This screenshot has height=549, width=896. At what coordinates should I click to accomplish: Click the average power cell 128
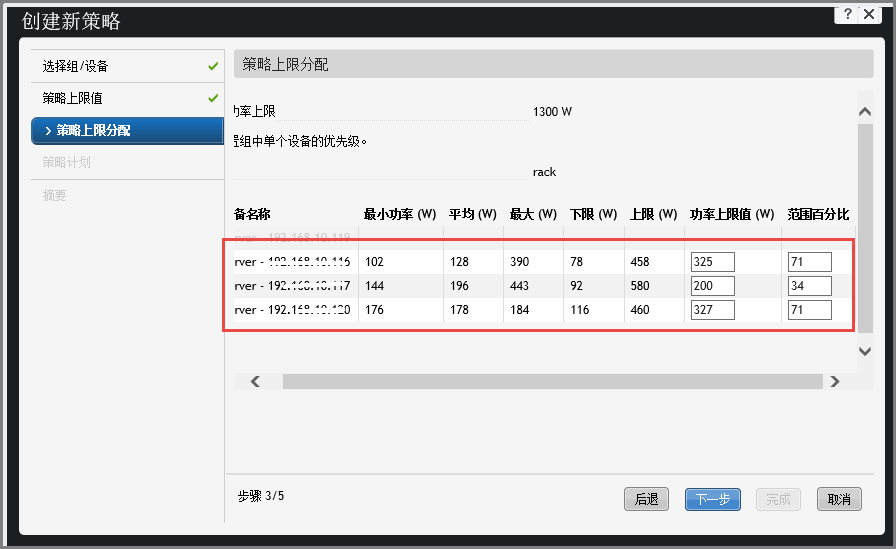pos(459,262)
